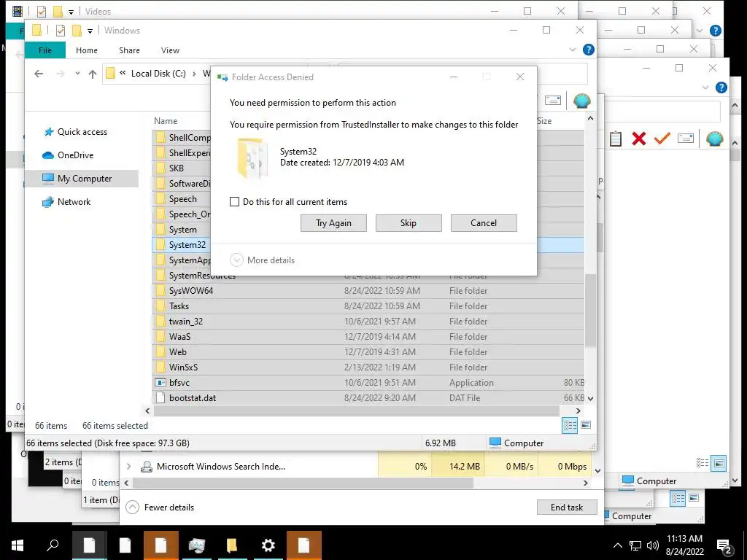Image resolution: width=747 pixels, height=560 pixels.
Task: Click the red X delete icon in background window
Action: 639,139
